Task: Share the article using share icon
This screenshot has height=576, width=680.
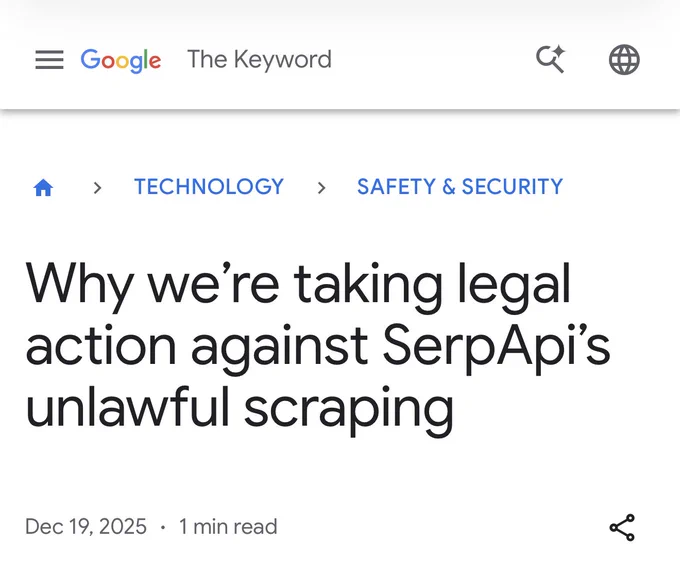Action: pos(622,527)
